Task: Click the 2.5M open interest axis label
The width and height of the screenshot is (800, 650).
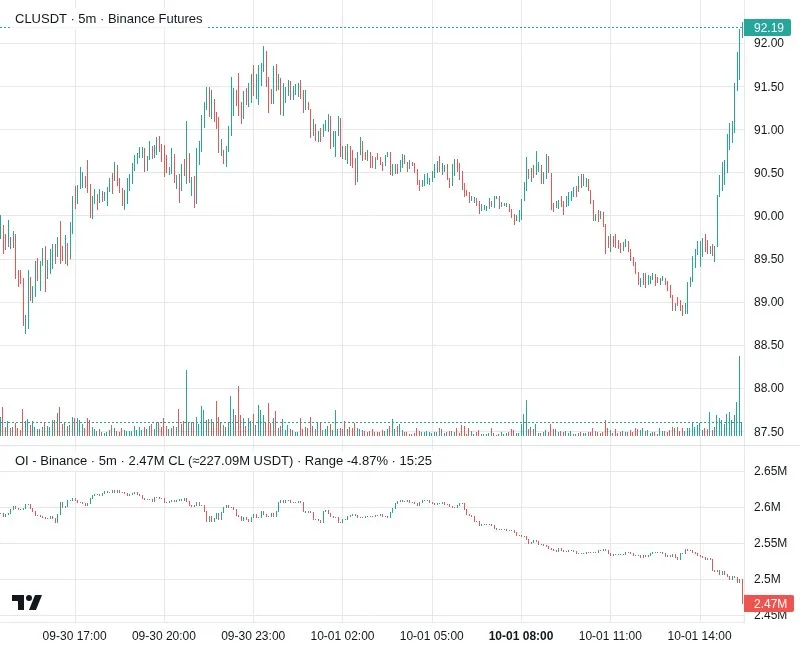Action: (x=767, y=579)
